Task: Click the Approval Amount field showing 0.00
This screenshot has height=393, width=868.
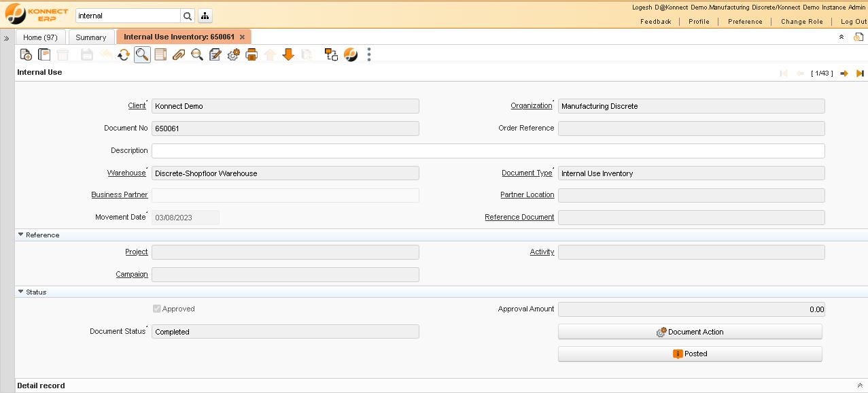Action: pos(691,309)
